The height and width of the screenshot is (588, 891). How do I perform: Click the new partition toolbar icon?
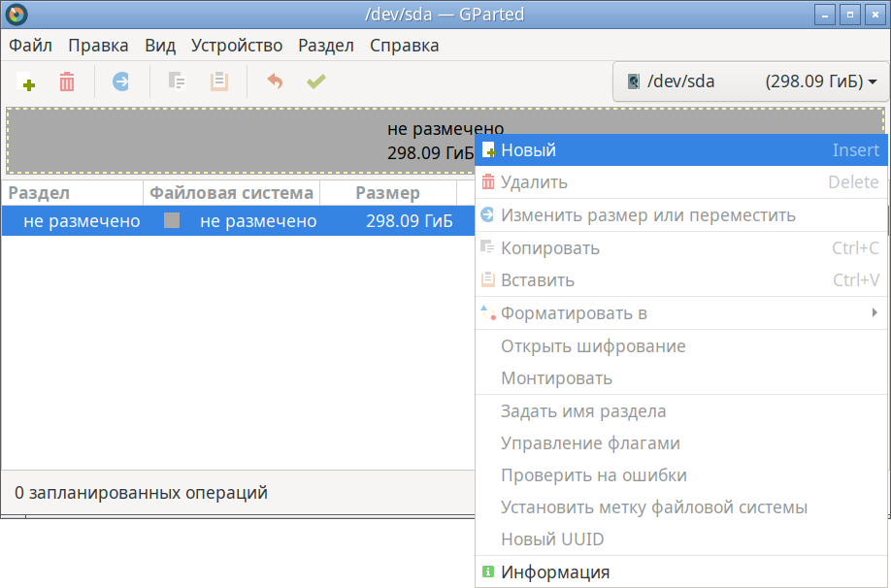(26, 82)
